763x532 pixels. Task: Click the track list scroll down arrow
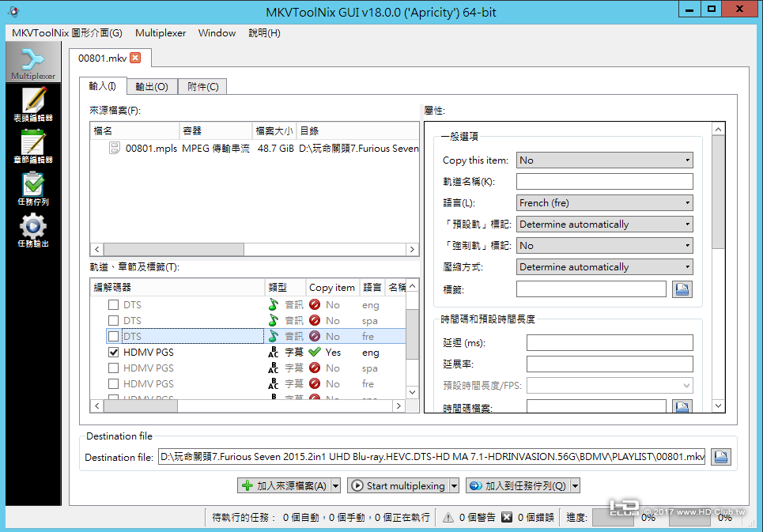tap(412, 392)
